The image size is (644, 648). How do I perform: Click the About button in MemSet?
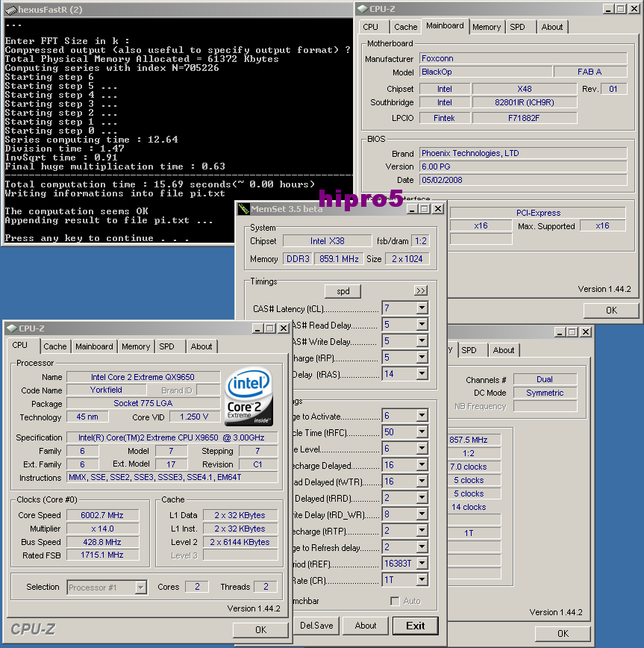[366, 626]
